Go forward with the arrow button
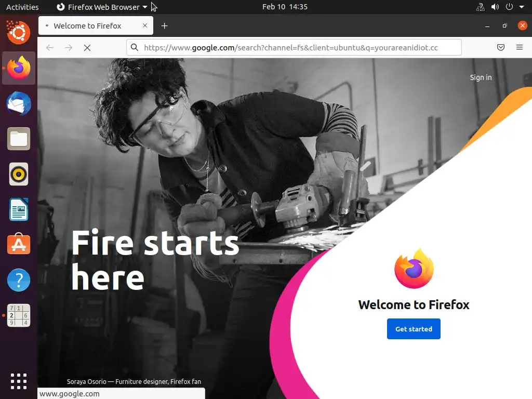The width and height of the screenshot is (532, 399). 69,48
